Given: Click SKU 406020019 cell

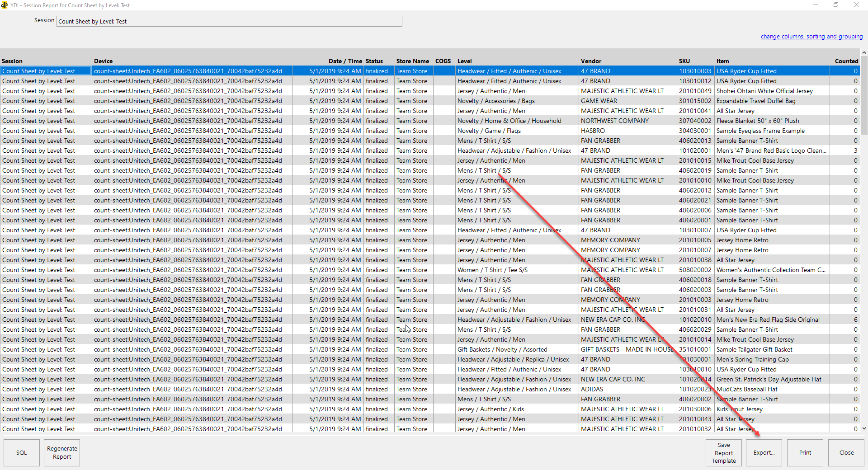Looking at the screenshot, I should tap(695, 170).
